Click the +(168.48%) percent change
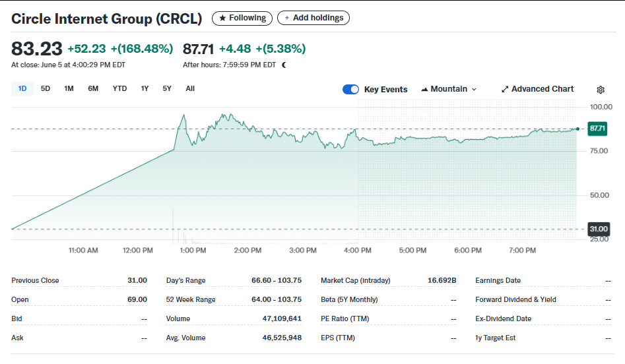Screen dimensions: 625x364 142,49
